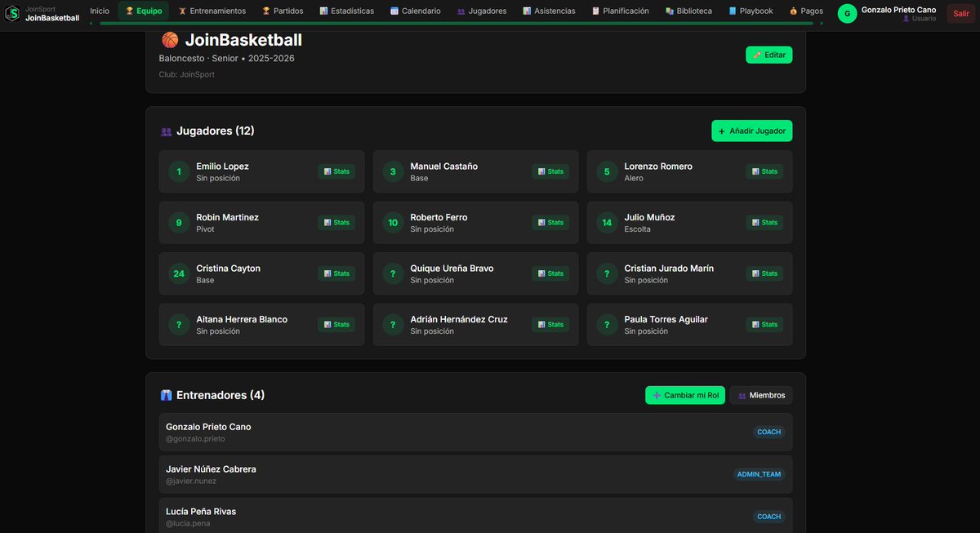
Task: Click the nav bar right scroll arrow
Action: coord(822,24)
